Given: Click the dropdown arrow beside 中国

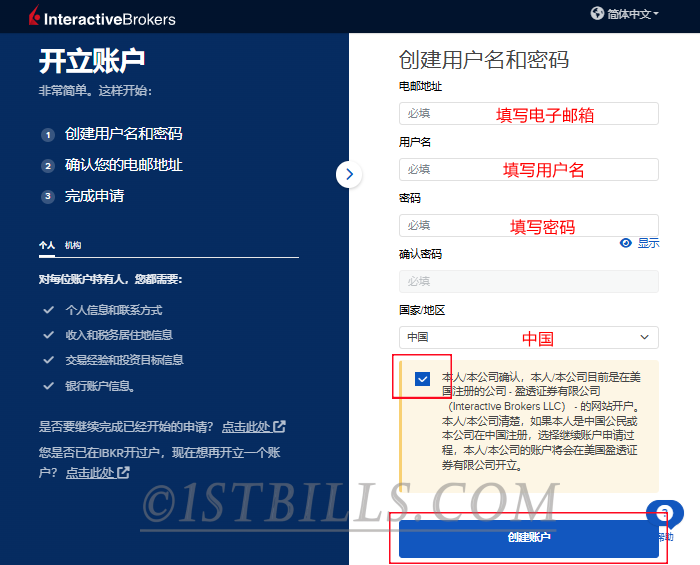Looking at the screenshot, I should [x=644, y=338].
